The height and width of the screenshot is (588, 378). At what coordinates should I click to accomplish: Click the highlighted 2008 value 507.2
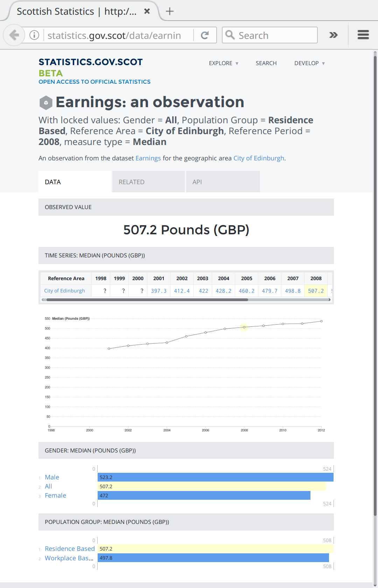click(316, 291)
